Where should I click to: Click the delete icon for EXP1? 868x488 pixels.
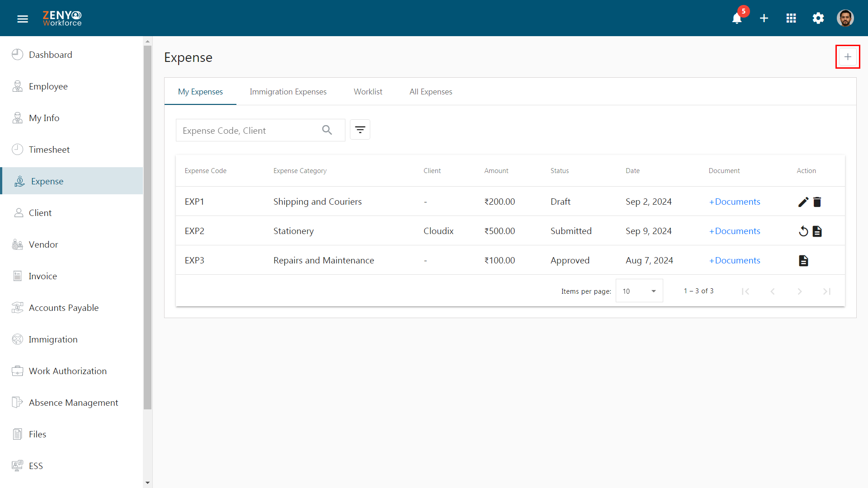(x=817, y=202)
